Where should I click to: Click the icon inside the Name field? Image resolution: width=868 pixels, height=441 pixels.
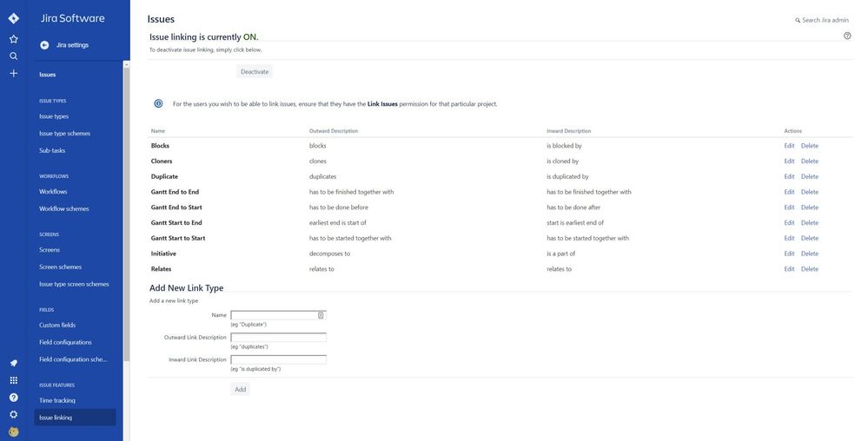coord(321,315)
